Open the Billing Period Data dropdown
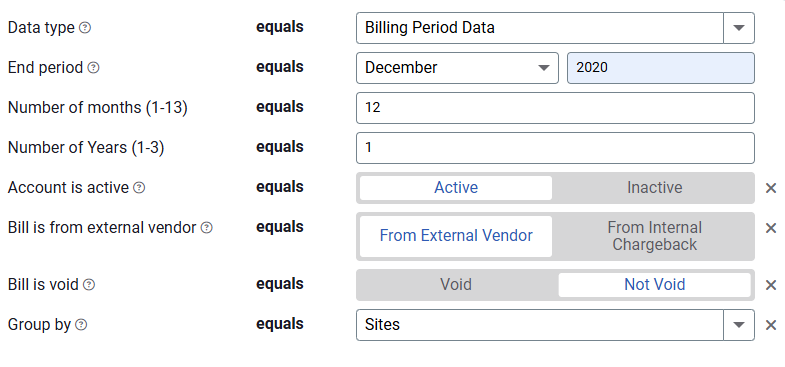 point(555,28)
